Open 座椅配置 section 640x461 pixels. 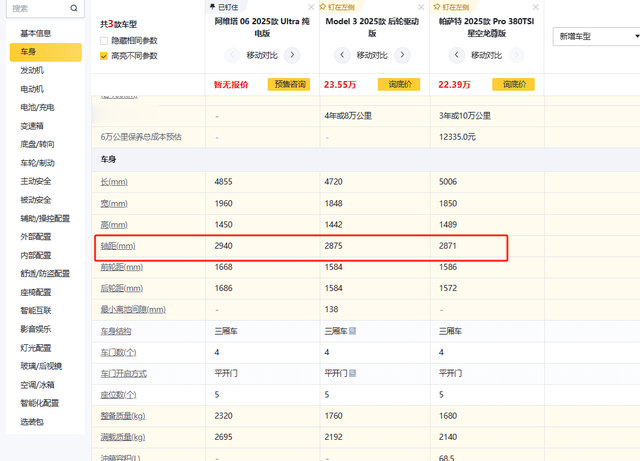36,292
